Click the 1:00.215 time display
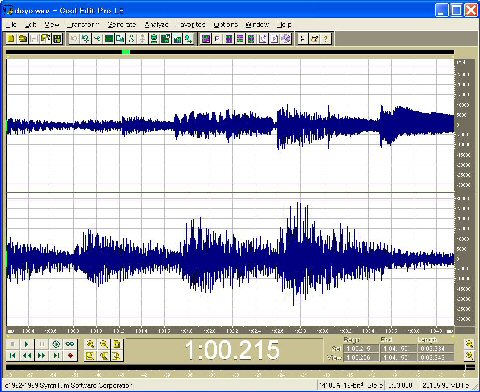The width and height of the screenshot is (480, 392). click(x=232, y=350)
